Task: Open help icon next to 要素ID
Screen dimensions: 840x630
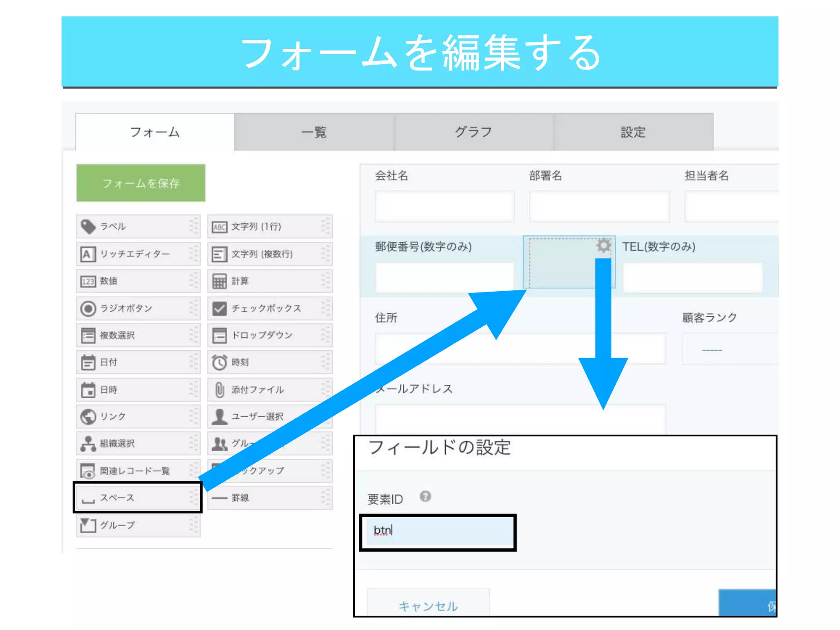Action: click(x=425, y=496)
